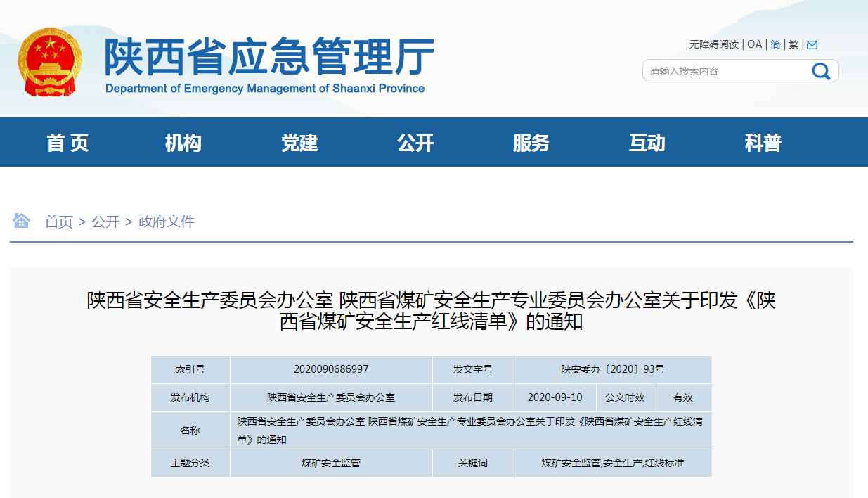Viewport: 868px width, 498px height.
Task: Open the 党建 navigation menu
Action: click(299, 143)
